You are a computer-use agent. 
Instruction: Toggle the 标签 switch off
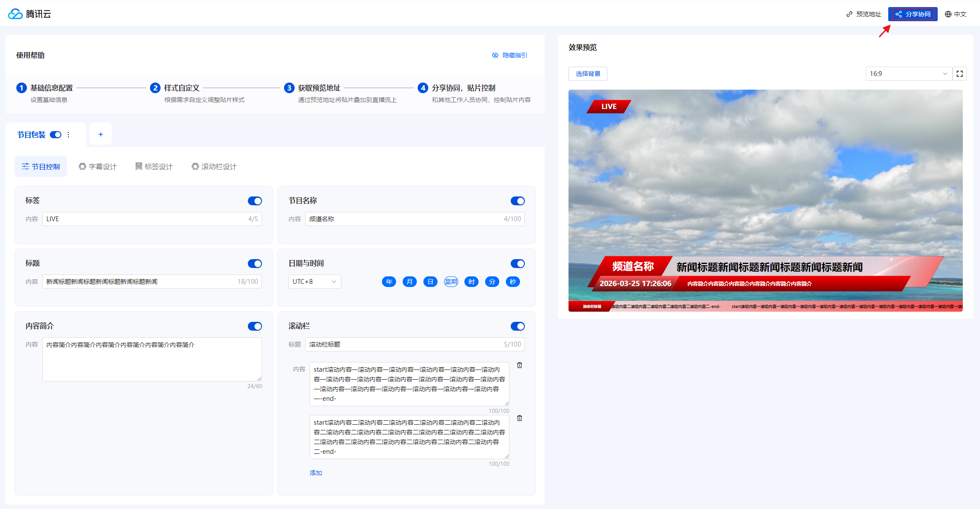[x=254, y=201]
